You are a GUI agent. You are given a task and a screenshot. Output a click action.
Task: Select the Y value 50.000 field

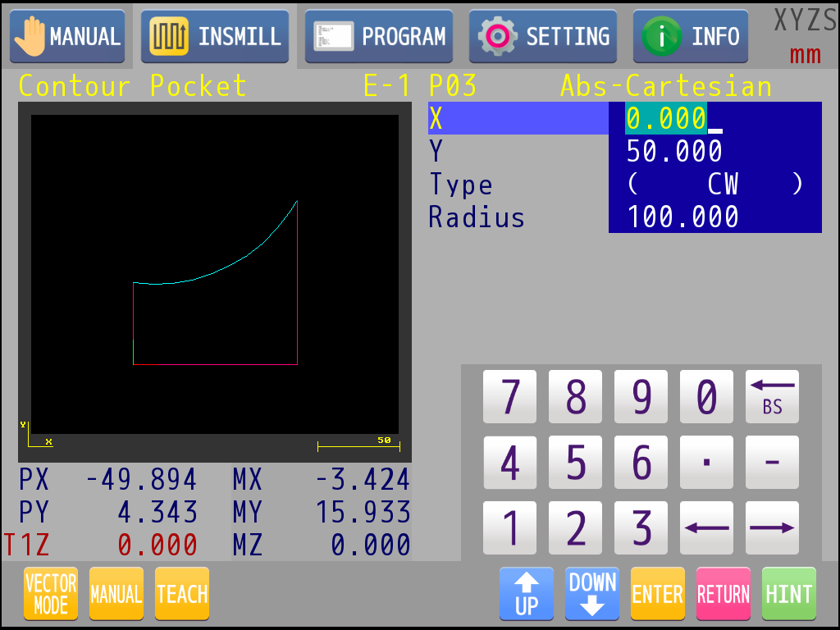pyautogui.click(x=714, y=152)
